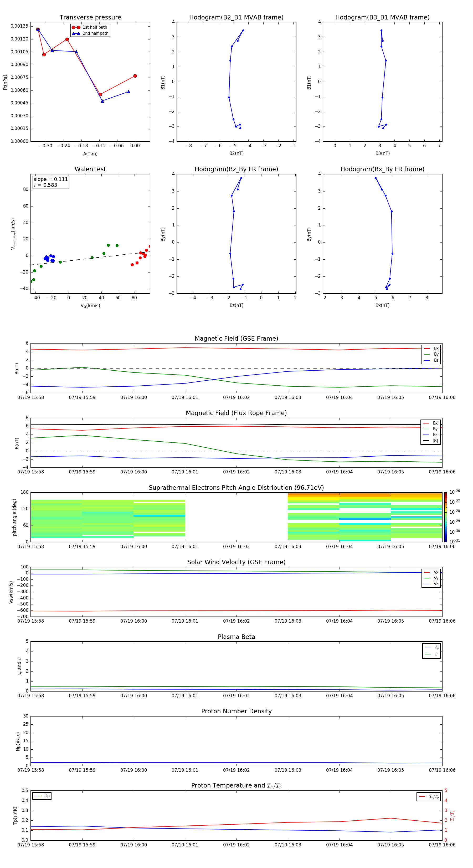473x868 pixels.
Task: Click the pitch angle color scale bar
Action: tap(446, 517)
